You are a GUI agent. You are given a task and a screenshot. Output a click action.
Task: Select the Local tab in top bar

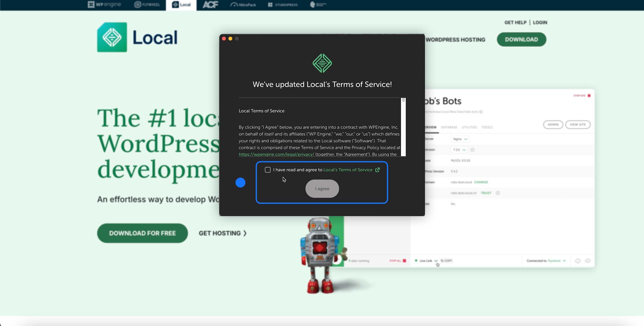pyautogui.click(x=181, y=5)
